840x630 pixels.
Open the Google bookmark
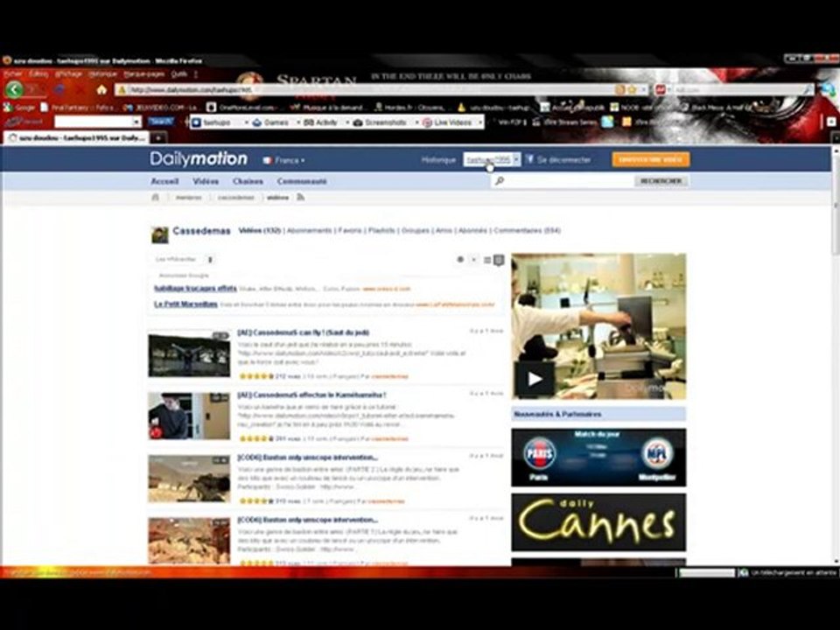[x=20, y=108]
